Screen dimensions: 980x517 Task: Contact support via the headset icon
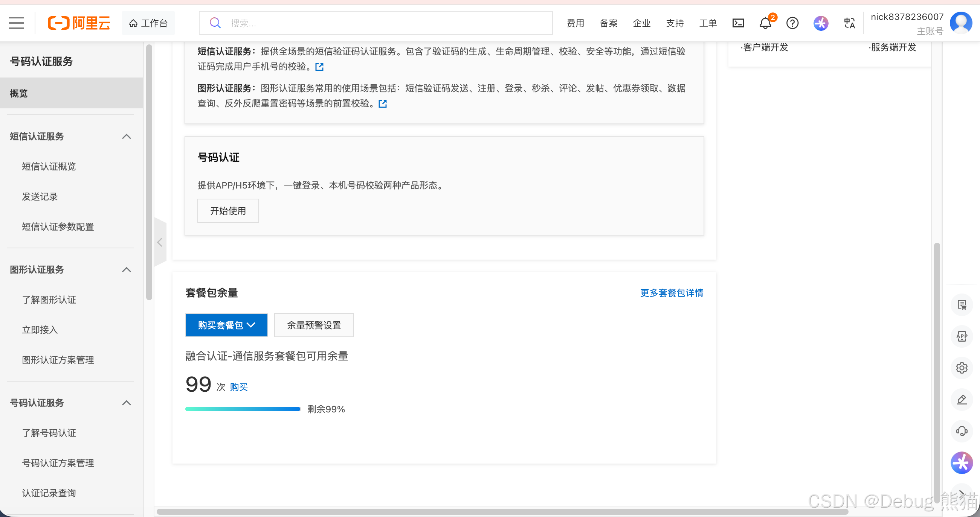(962, 431)
